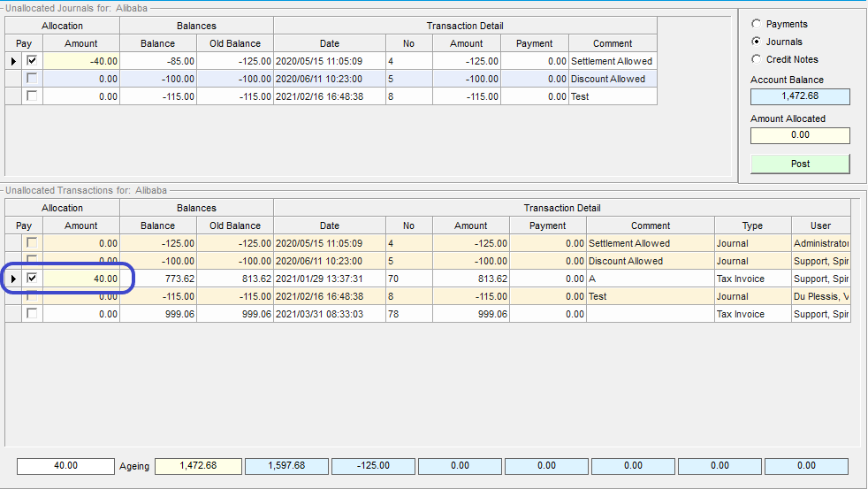Click transaction number 8 in transactions grid
868x489 pixels.
[409, 296]
